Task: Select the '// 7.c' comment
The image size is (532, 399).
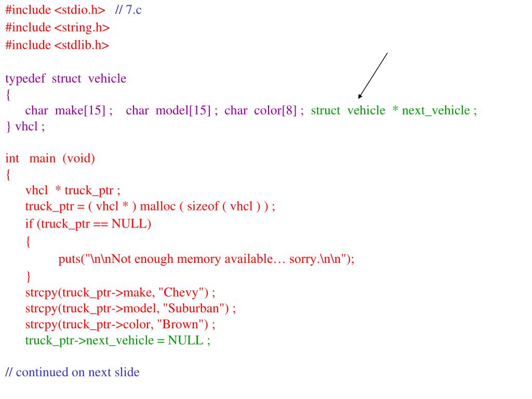Action: (128, 10)
